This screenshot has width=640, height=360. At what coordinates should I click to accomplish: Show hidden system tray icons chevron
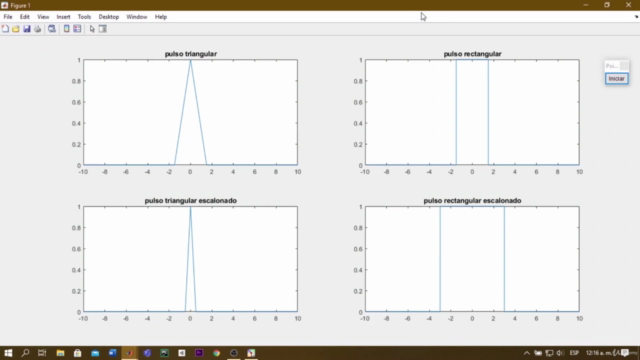point(527,353)
